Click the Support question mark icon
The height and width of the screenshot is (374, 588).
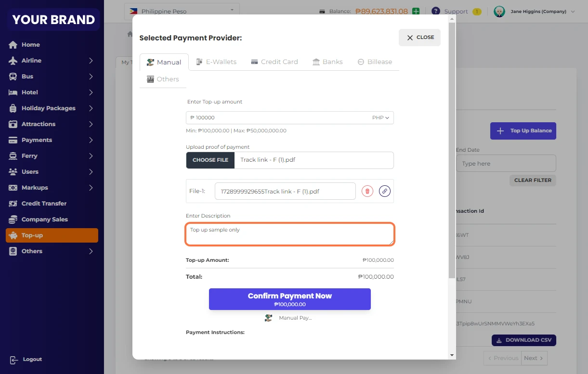[x=436, y=11]
